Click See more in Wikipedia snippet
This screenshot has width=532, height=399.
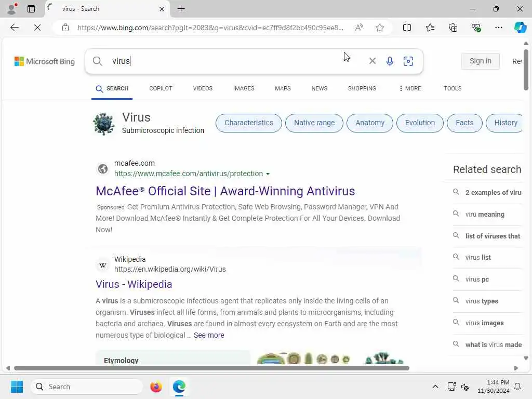[x=209, y=335]
